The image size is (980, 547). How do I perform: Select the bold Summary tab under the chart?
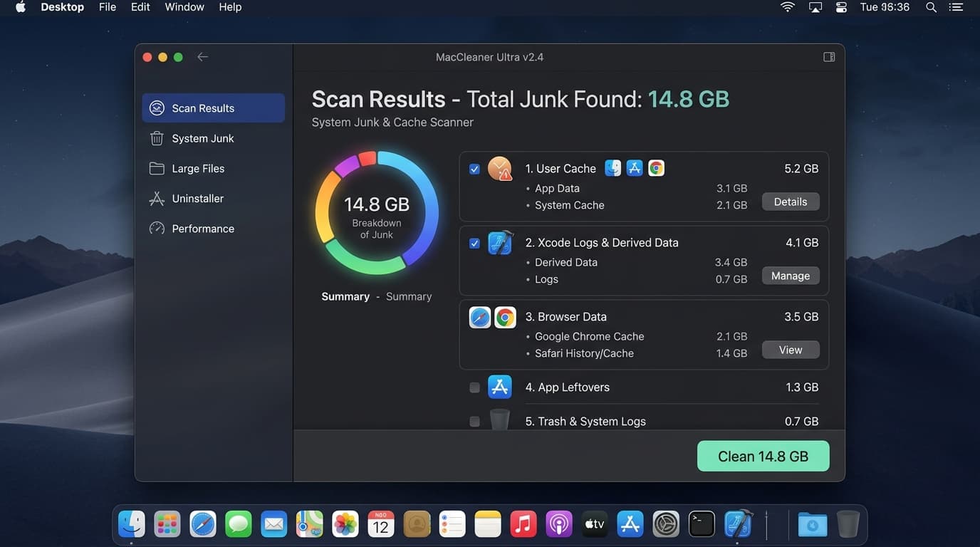345,296
